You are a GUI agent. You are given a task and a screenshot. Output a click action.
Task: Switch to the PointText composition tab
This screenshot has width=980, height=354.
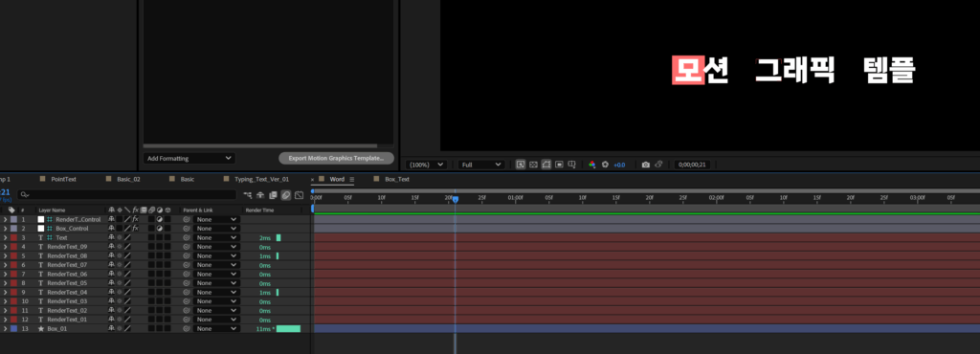tap(63, 179)
